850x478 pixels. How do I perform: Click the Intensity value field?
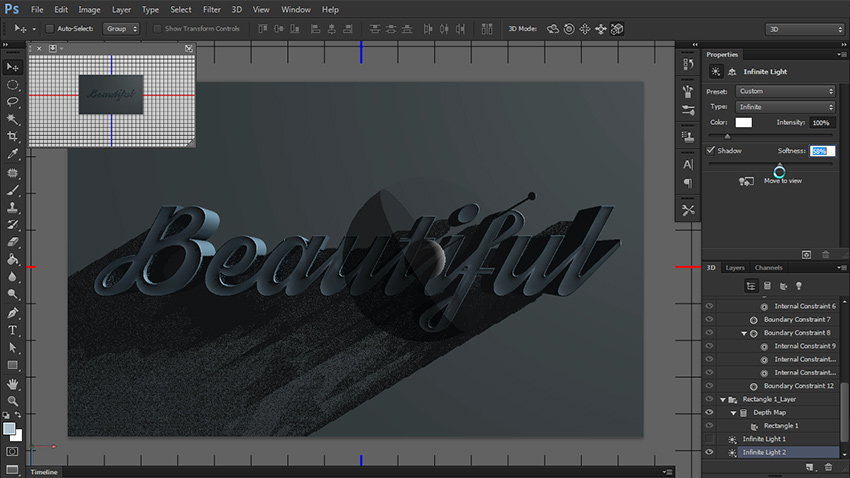coord(821,122)
